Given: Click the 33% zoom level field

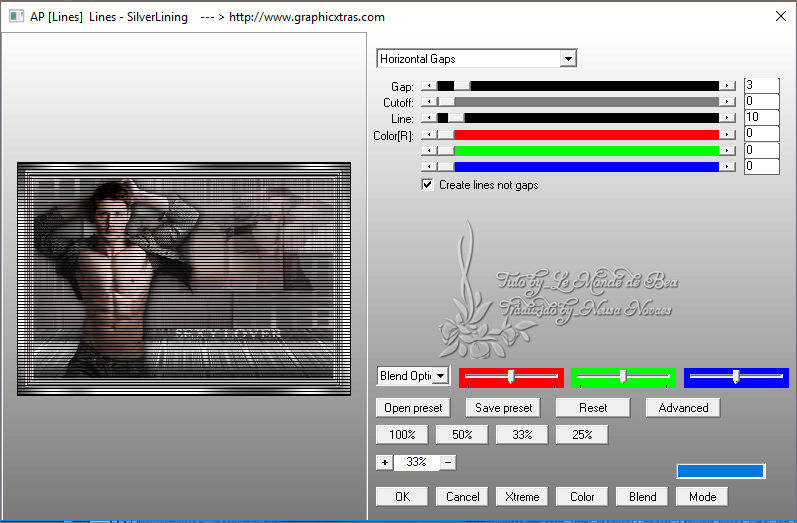Looking at the screenshot, I should (x=416, y=462).
